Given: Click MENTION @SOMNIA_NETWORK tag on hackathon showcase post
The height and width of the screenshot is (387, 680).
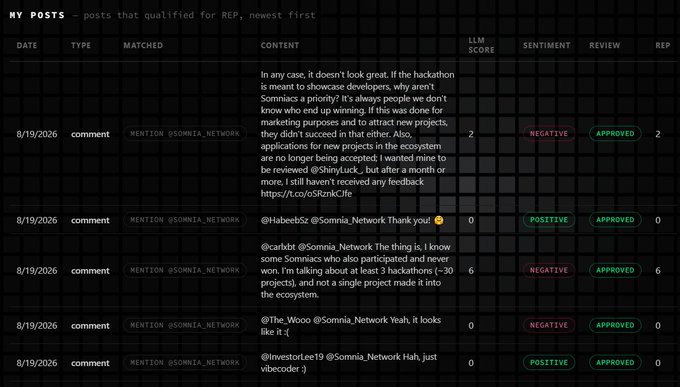Looking at the screenshot, I should click(185, 134).
